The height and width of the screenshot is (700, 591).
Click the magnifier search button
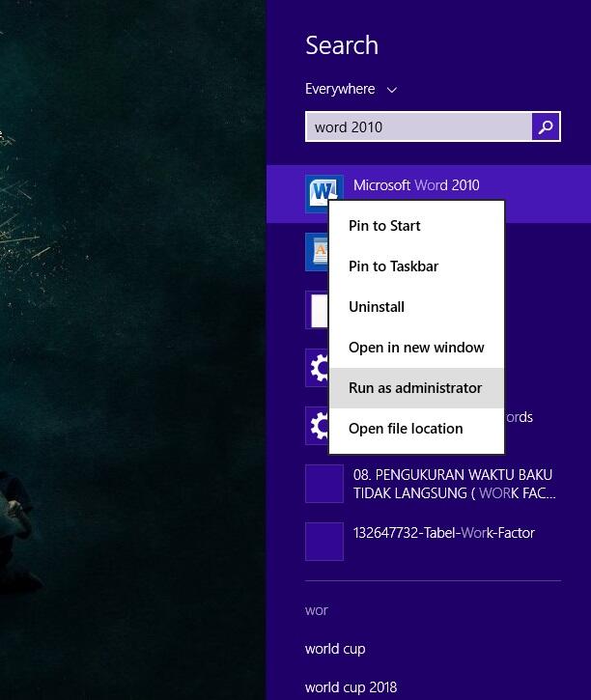[x=546, y=126]
